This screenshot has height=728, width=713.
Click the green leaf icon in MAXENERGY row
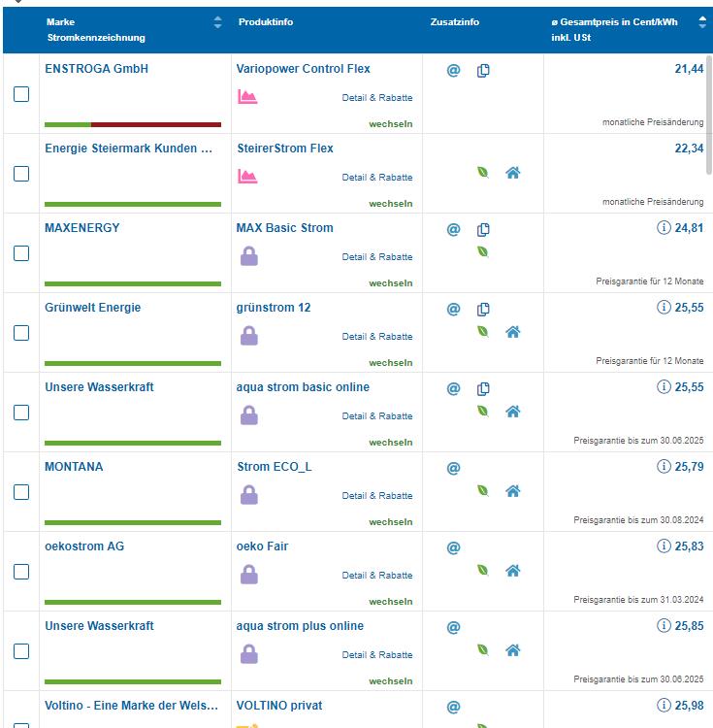click(483, 251)
